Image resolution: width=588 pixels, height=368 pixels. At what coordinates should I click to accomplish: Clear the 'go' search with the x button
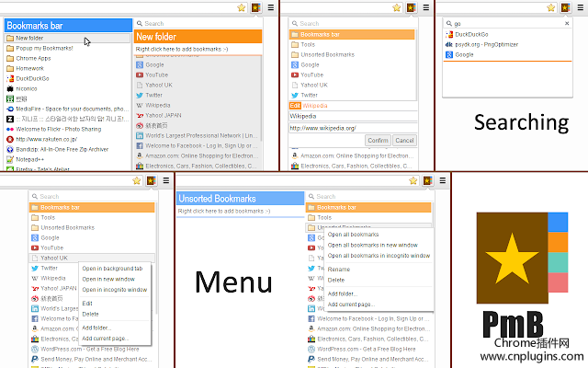pos(567,23)
